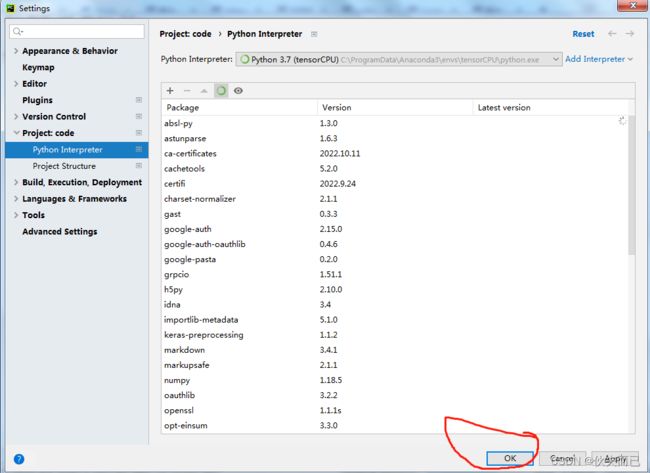Click the Cancel button
Screen dimensions: 650x473
[563, 458]
